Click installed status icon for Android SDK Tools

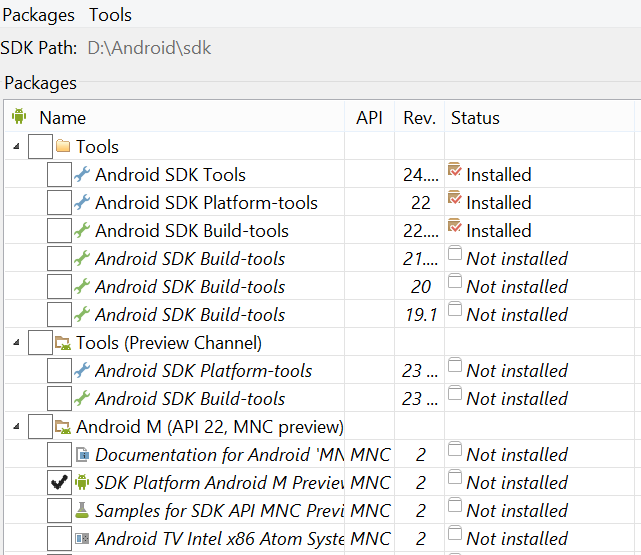[x=455, y=170]
